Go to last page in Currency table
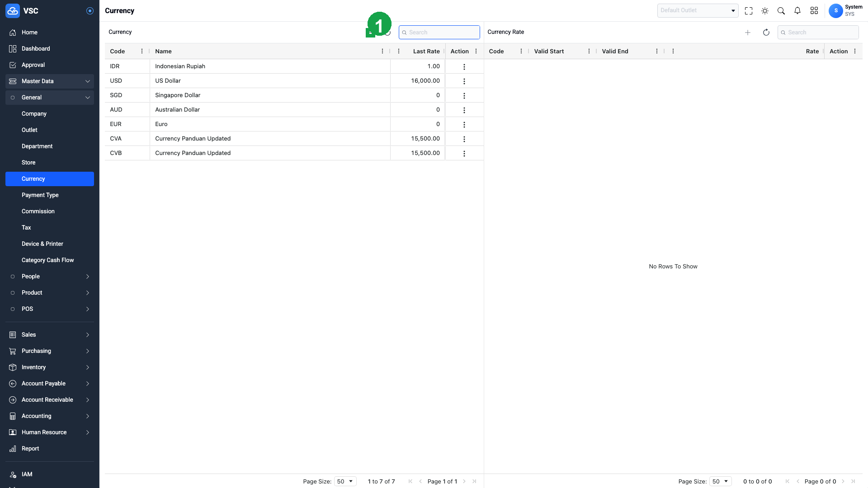Image resolution: width=868 pixels, height=488 pixels. click(x=474, y=482)
